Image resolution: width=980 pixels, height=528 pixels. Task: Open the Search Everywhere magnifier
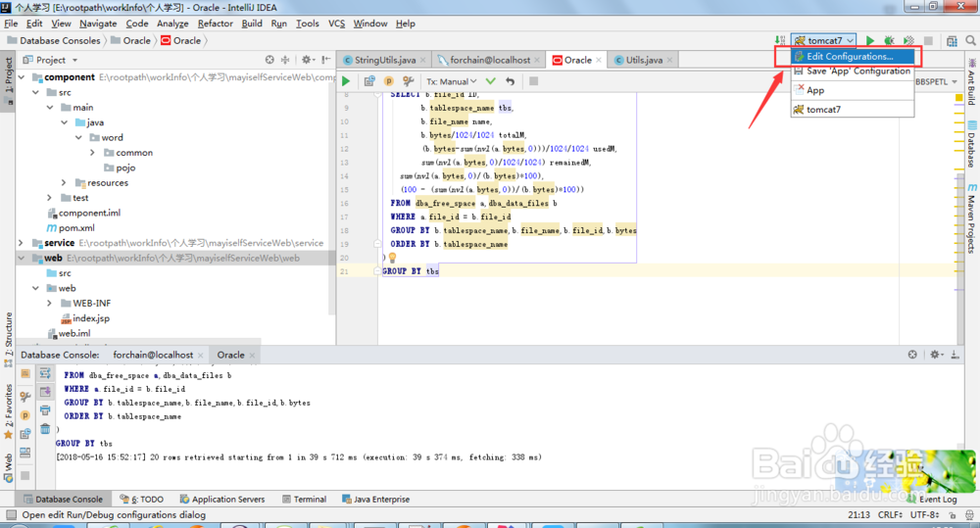click(x=970, y=40)
